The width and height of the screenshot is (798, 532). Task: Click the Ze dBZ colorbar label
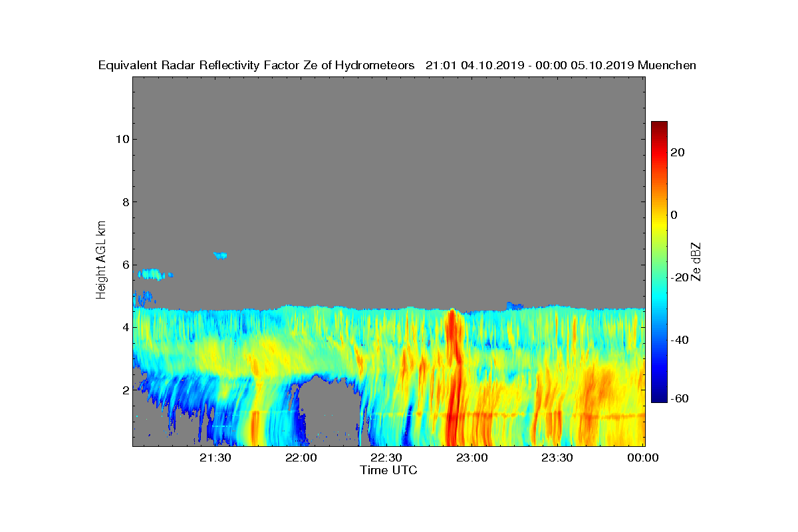pyautogui.click(x=696, y=261)
